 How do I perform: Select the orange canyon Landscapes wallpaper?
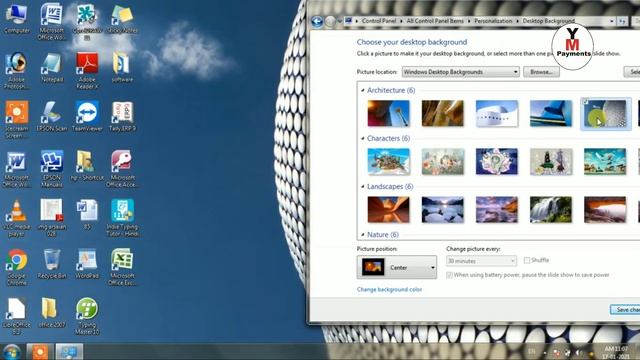click(x=388, y=210)
